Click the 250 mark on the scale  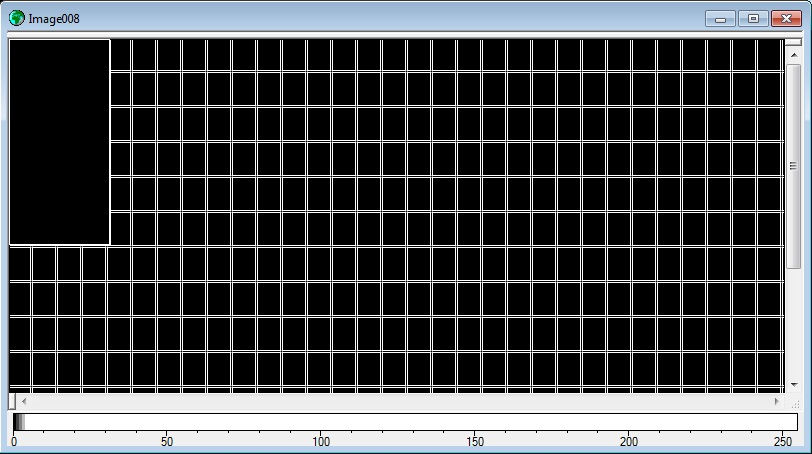click(783, 442)
